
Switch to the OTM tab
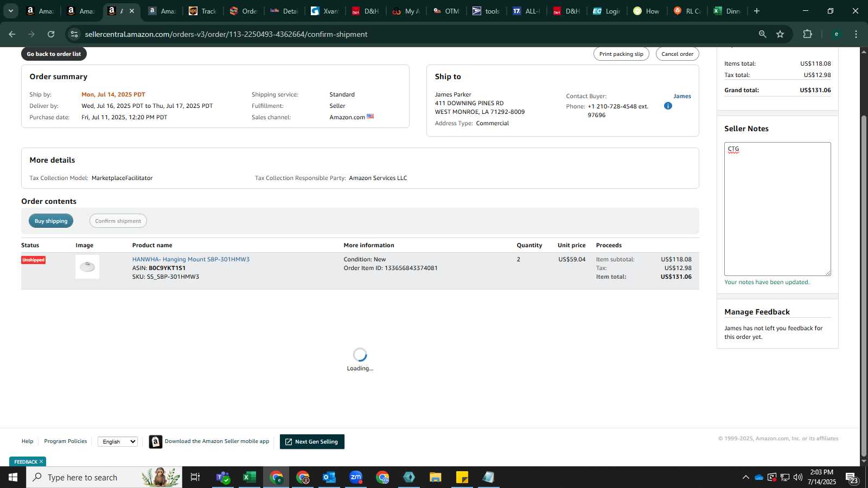(x=446, y=11)
